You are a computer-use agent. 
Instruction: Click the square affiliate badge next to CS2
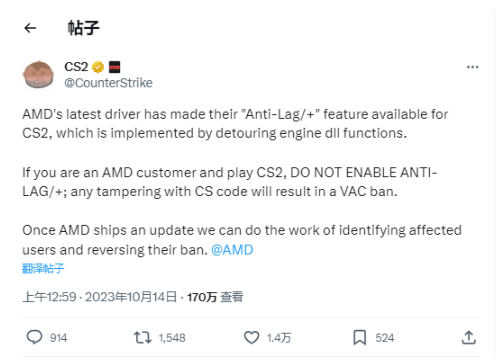tap(114, 67)
